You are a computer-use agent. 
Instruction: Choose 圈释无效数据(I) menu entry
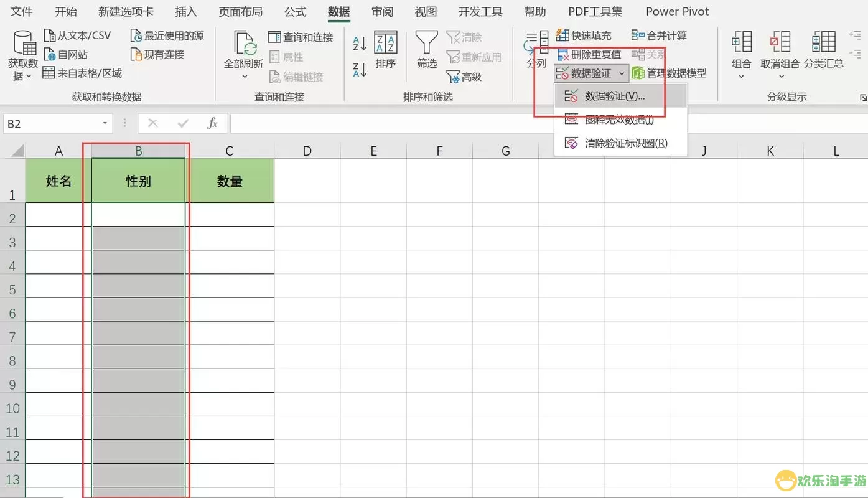click(x=620, y=120)
